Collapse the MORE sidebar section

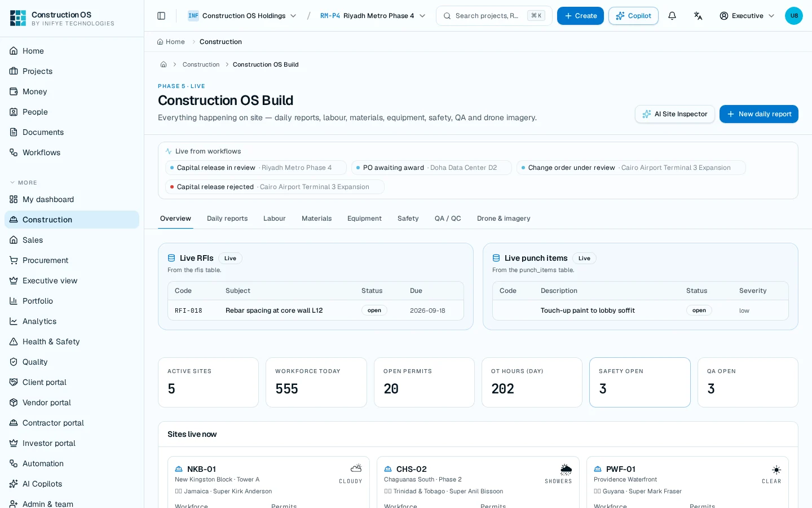[x=24, y=182]
